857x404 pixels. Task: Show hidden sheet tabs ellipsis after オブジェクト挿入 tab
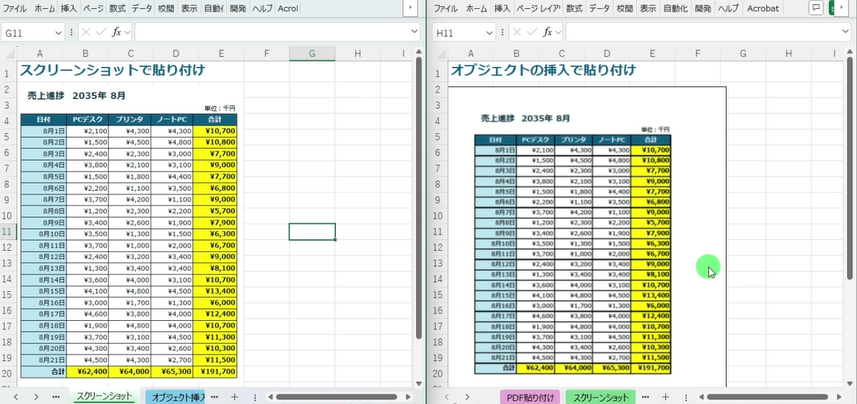[x=214, y=397]
